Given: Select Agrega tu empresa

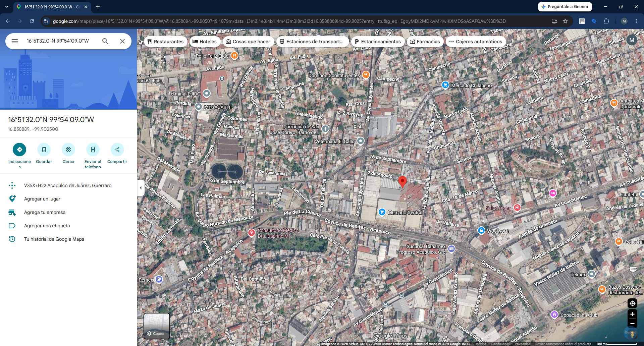Looking at the screenshot, I should (x=68, y=212).
